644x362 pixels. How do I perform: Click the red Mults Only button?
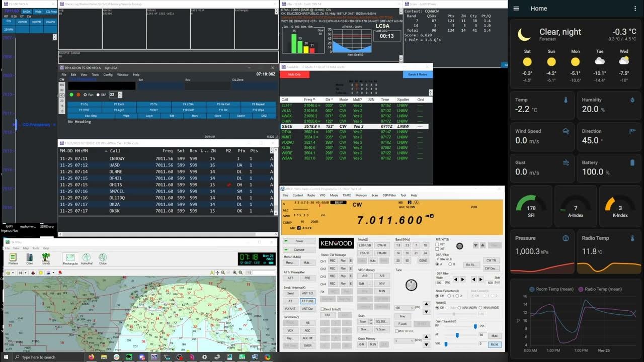tap(295, 74)
